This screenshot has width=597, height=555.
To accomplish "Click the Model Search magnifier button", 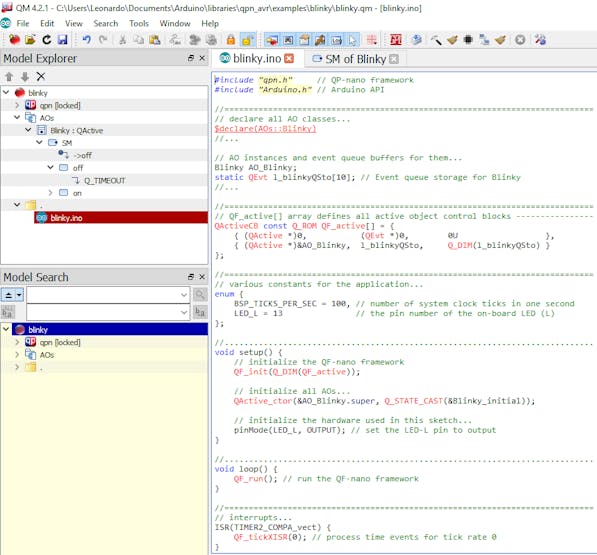I will (x=200, y=295).
